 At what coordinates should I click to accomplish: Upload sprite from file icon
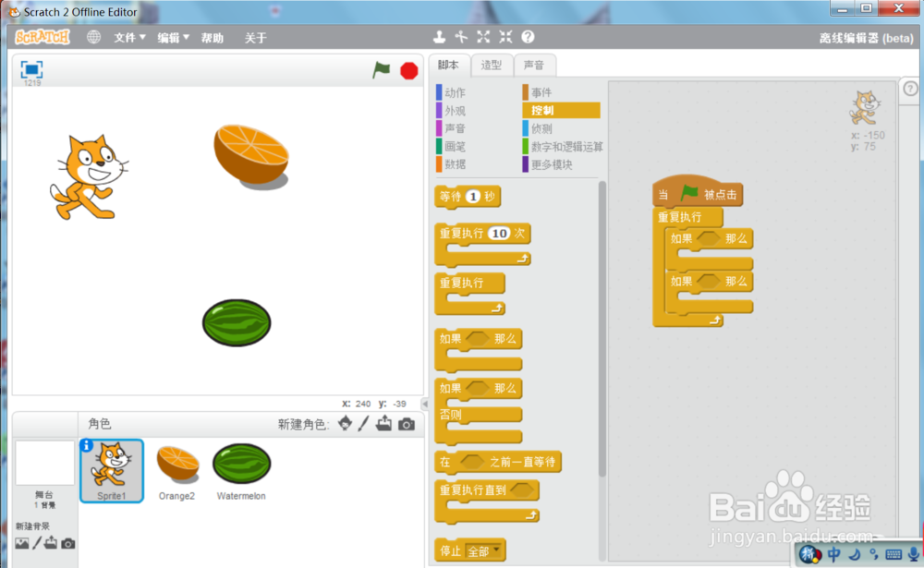click(x=383, y=424)
